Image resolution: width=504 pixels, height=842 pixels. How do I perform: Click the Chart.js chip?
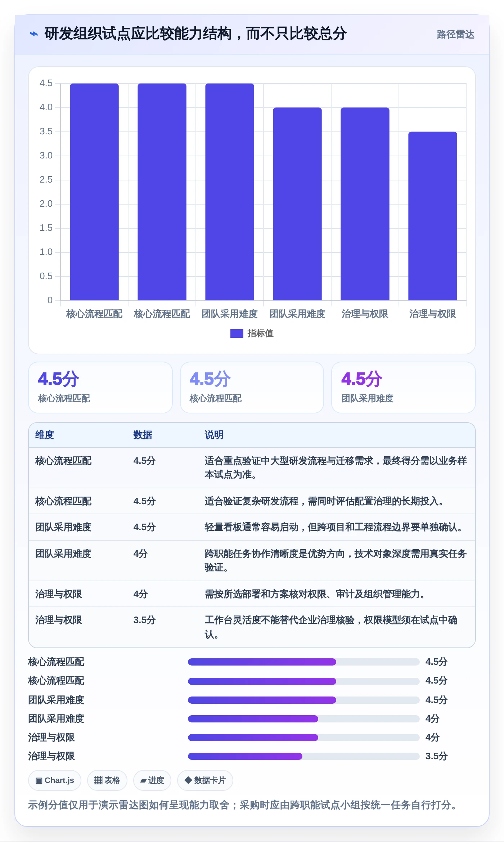(x=55, y=780)
